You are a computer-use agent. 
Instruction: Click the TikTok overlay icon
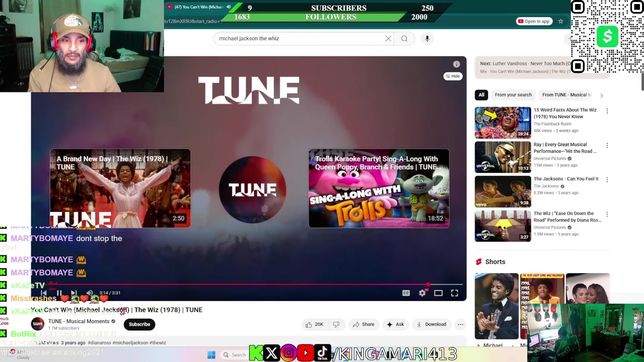(x=323, y=353)
